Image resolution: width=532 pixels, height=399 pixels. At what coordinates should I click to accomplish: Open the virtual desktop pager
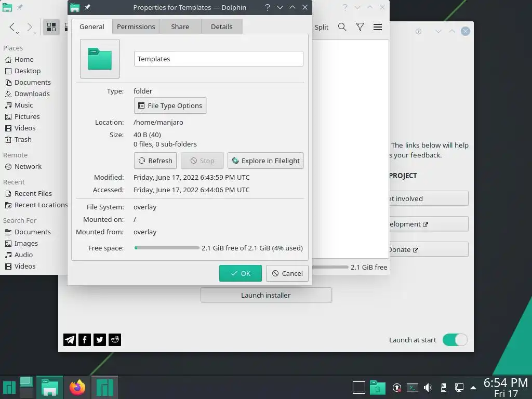[x=26, y=388]
